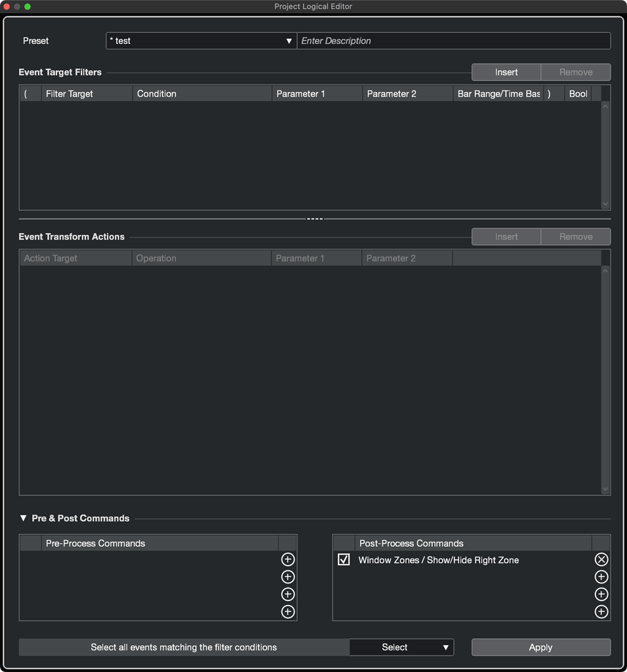Viewport: 627px width, 672px height.
Task: Open the Select dropdown near Apply
Action: click(401, 647)
